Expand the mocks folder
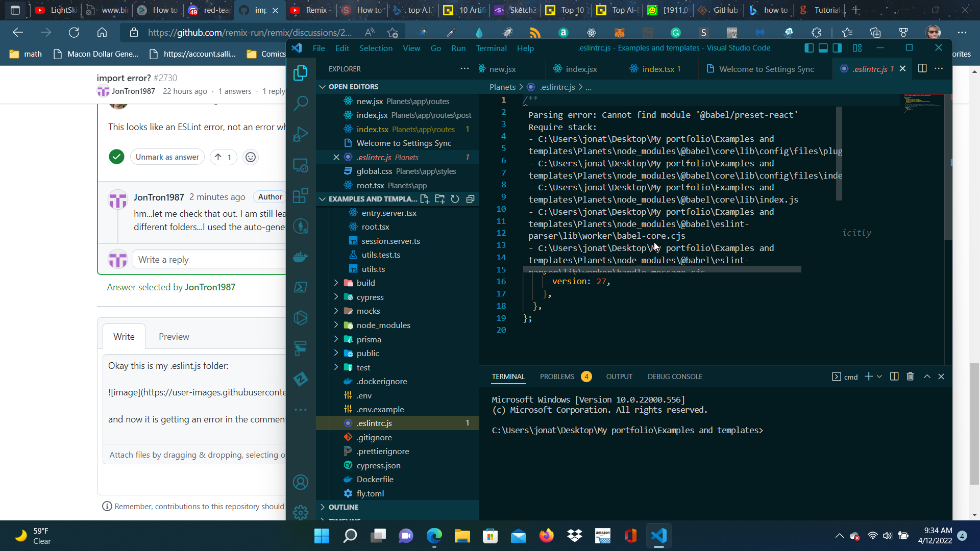This screenshot has height=551, width=980. tap(336, 311)
